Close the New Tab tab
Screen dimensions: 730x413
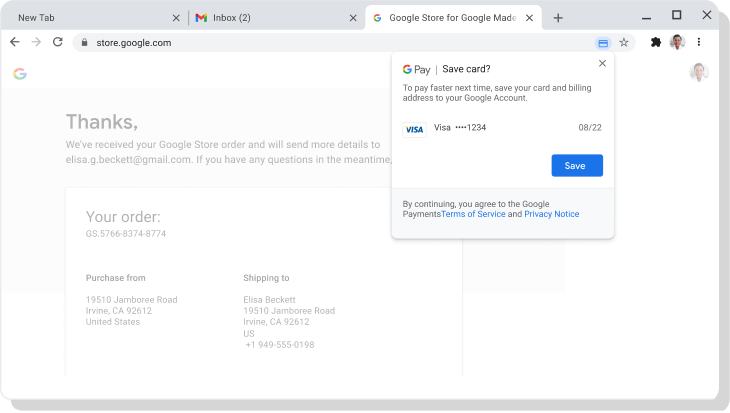(x=176, y=18)
